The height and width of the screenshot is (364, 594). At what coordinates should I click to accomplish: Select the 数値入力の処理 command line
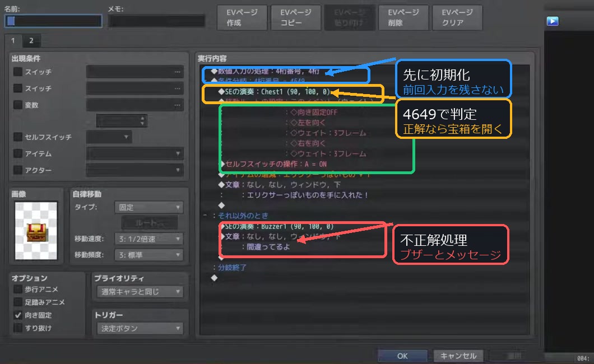point(265,71)
